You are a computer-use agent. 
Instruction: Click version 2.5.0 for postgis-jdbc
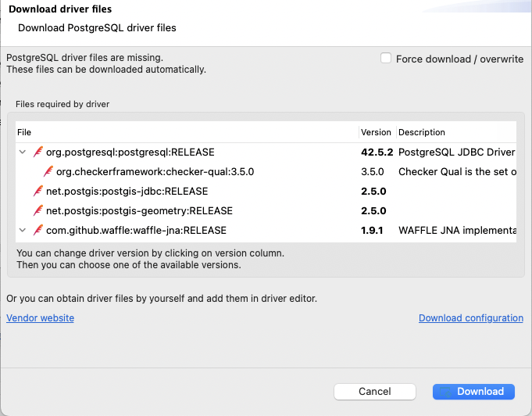coord(373,191)
